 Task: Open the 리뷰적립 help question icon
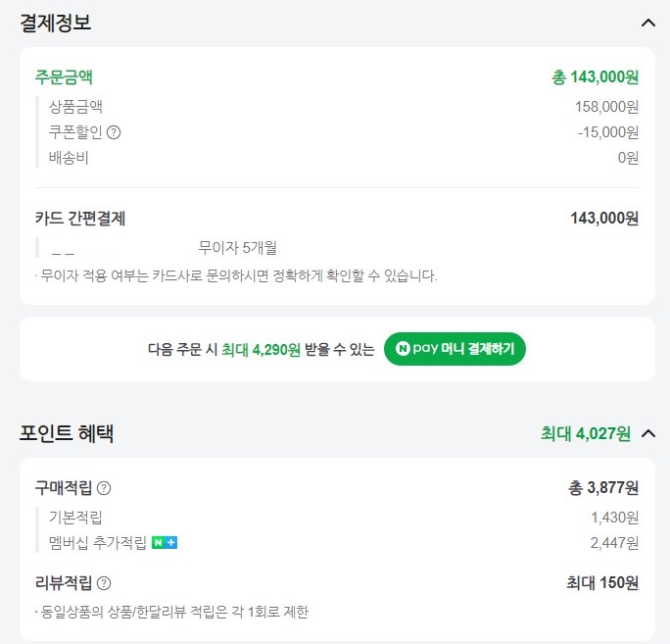click(104, 583)
